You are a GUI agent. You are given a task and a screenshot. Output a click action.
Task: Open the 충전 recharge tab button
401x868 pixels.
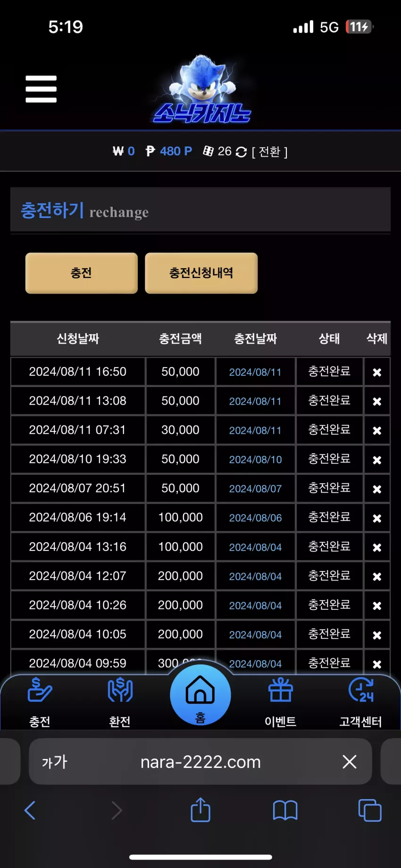(82, 273)
